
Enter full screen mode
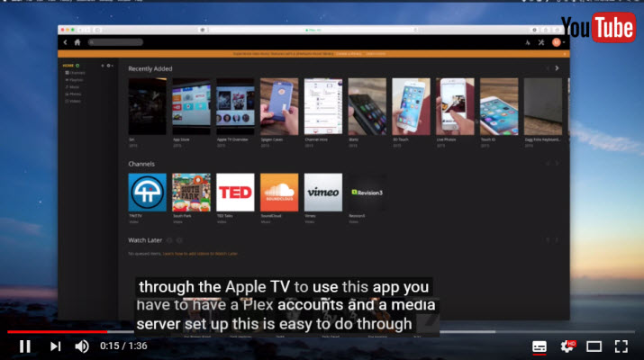(621, 346)
